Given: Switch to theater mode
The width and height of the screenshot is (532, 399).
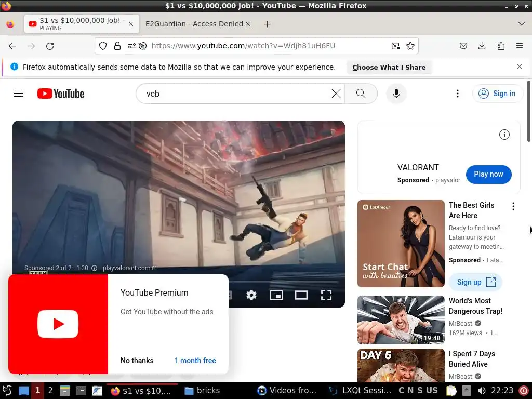Looking at the screenshot, I should tap(301, 295).
